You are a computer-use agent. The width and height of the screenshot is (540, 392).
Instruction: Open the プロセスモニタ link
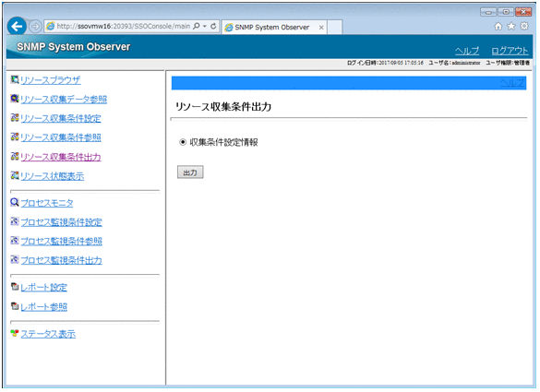point(47,203)
